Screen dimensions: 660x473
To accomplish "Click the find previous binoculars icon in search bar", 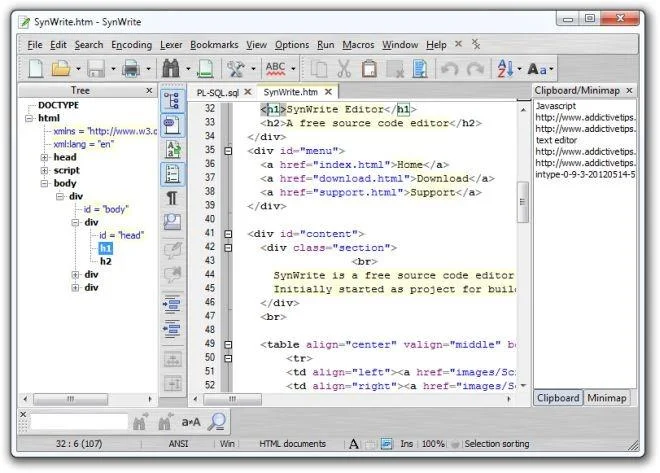I will [165, 421].
